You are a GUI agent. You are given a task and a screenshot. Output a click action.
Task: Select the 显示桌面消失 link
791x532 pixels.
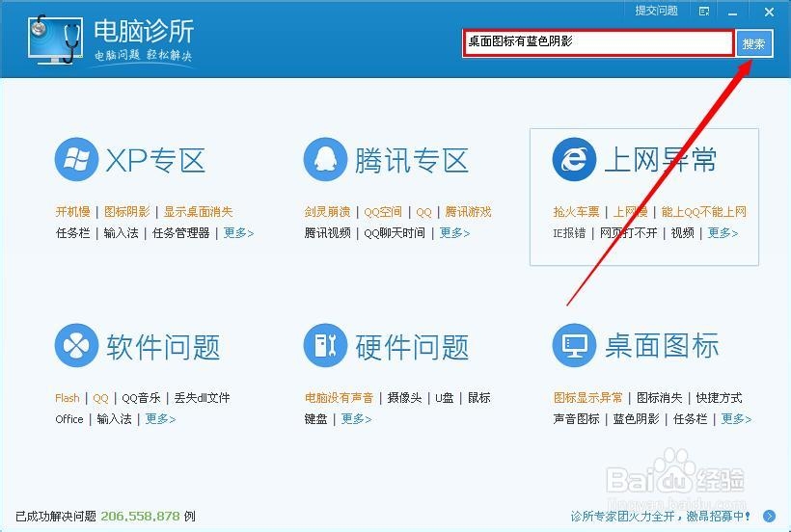pos(198,212)
